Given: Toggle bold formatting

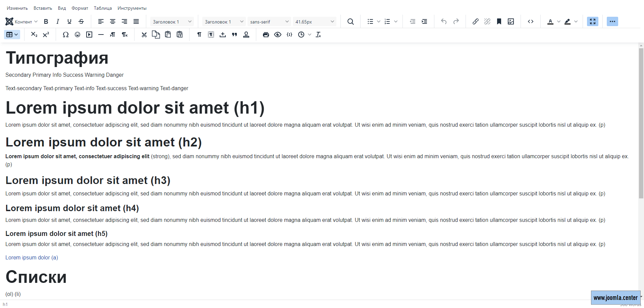Looking at the screenshot, I should point(46,21).
